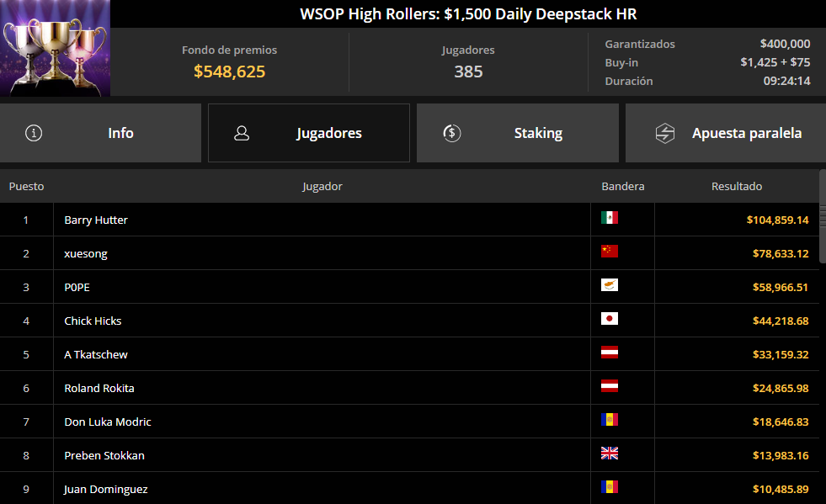The height and width of the screenshot is (504, 826).
Task: Click the Jugador column header
Action: point(322,187)
